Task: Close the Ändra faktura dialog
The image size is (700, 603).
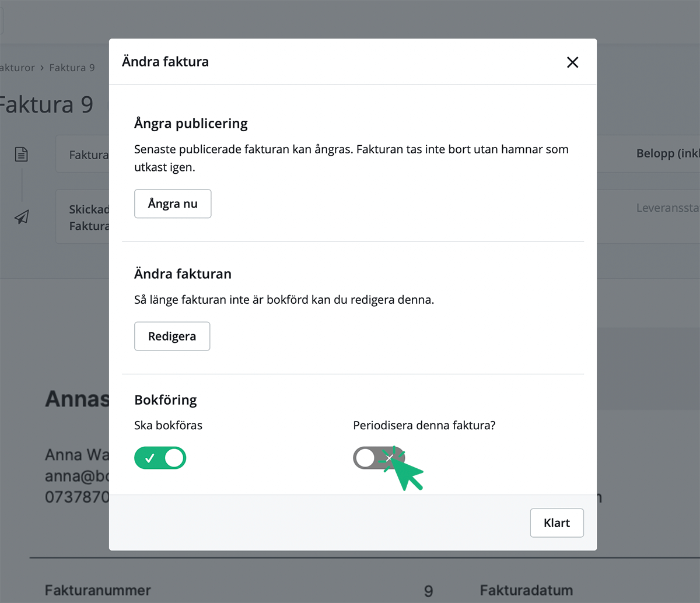Action: (572, 62)
